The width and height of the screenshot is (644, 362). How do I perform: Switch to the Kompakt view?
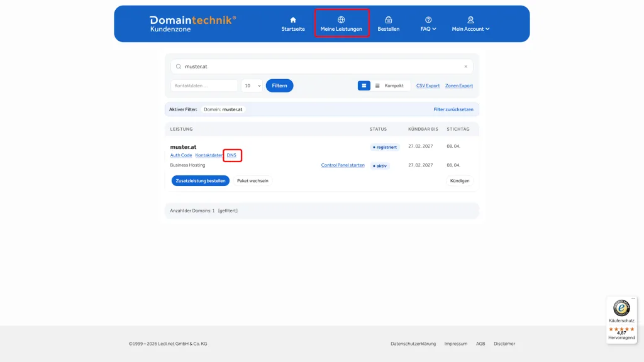(390, 85)
